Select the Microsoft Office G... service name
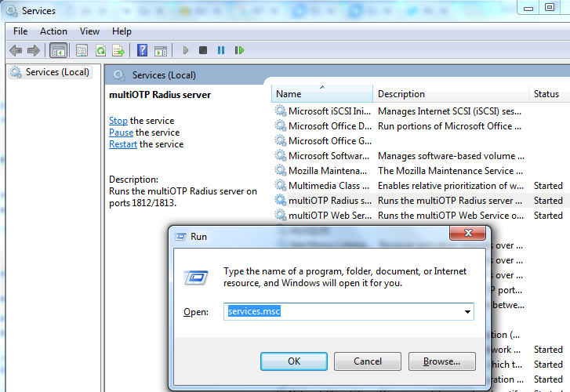 coord(330,140)
